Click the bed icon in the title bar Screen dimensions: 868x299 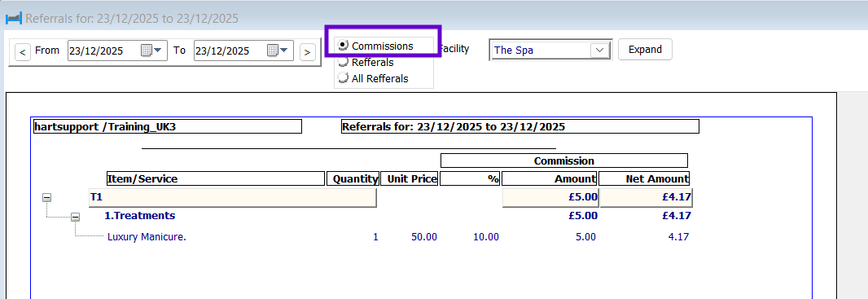14,18
